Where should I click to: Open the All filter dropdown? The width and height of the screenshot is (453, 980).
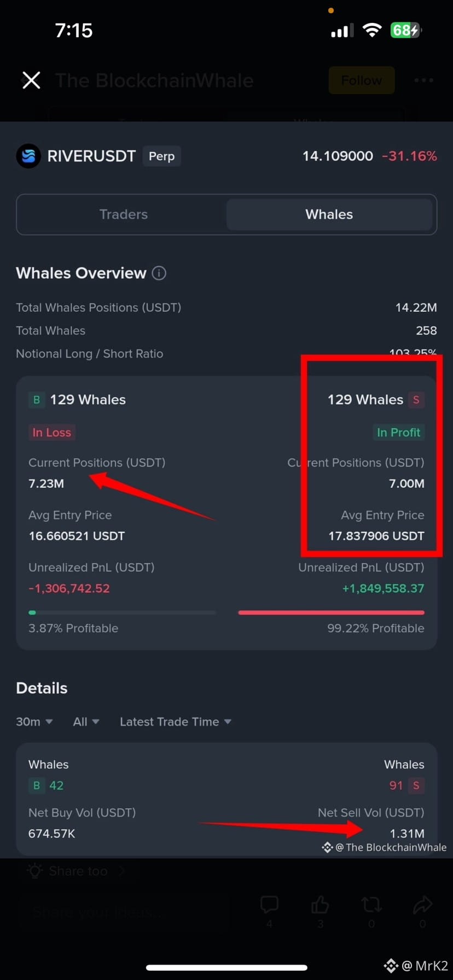tap(86, 722)
